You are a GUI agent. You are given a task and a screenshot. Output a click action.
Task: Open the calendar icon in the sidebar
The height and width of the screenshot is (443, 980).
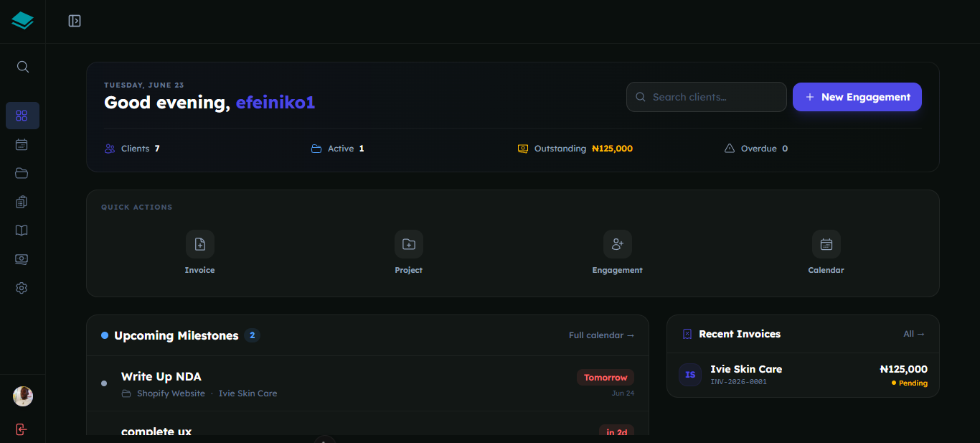pyautogui.click(x=22, y=144)
